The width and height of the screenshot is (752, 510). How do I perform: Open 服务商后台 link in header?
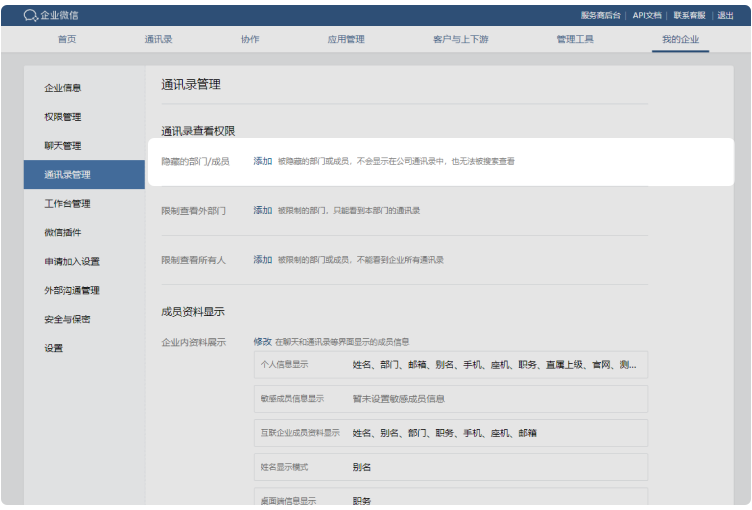click(600, 15)
